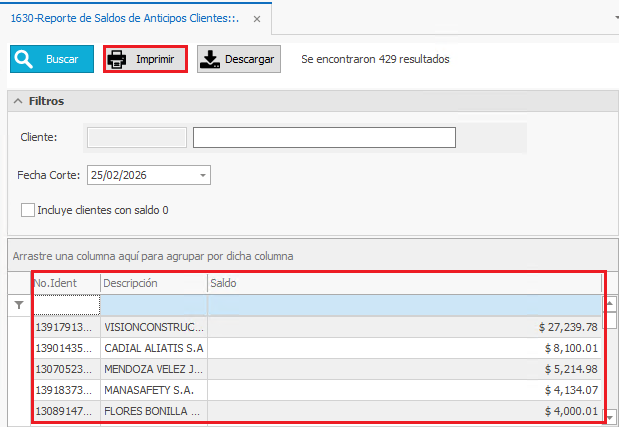Collapse the Filtros panel
This screenshot has width=619, height=428.
[x=19, y=101]
